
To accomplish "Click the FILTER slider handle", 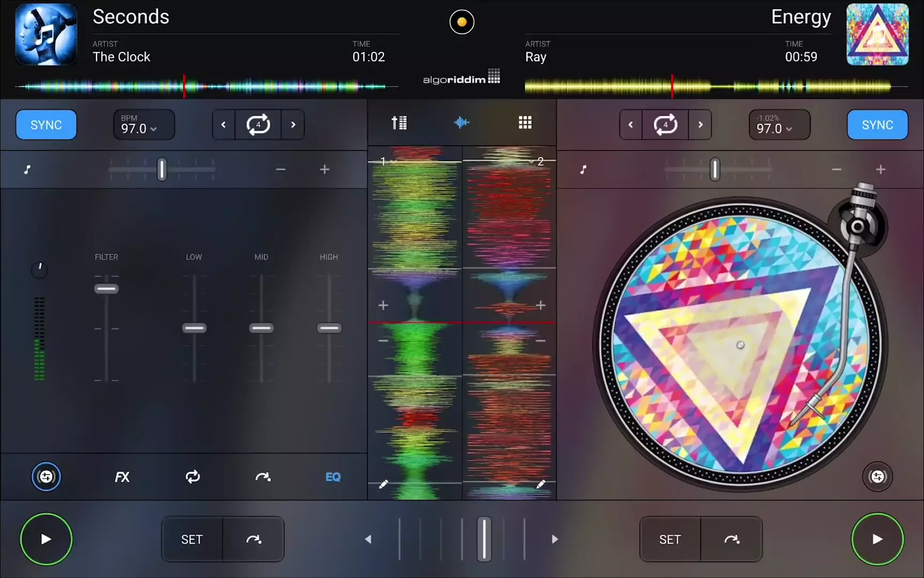I will coord(106,289).
